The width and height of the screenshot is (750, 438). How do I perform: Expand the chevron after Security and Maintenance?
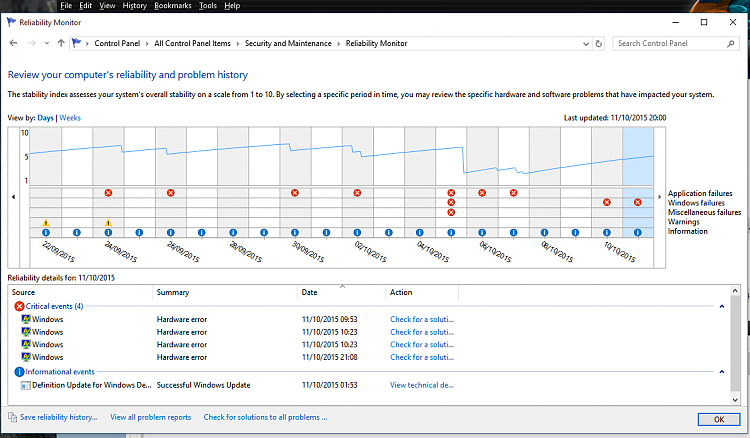(339, 44)
